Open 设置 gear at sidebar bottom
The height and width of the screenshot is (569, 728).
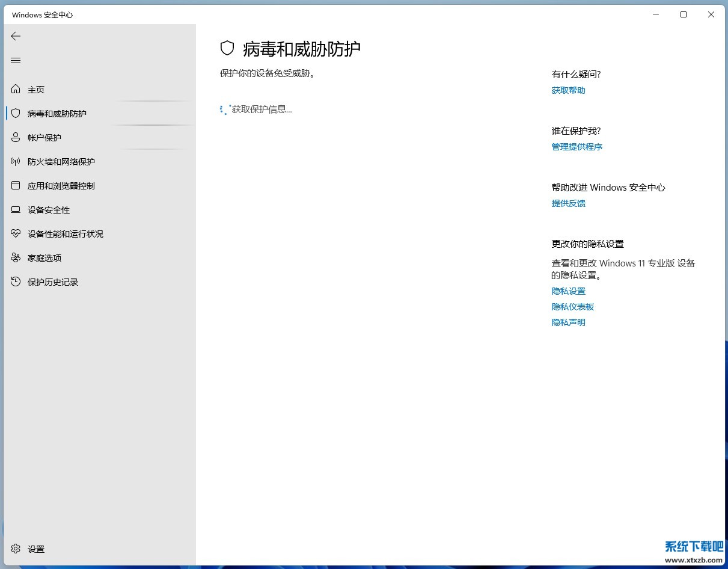[16, 549]
